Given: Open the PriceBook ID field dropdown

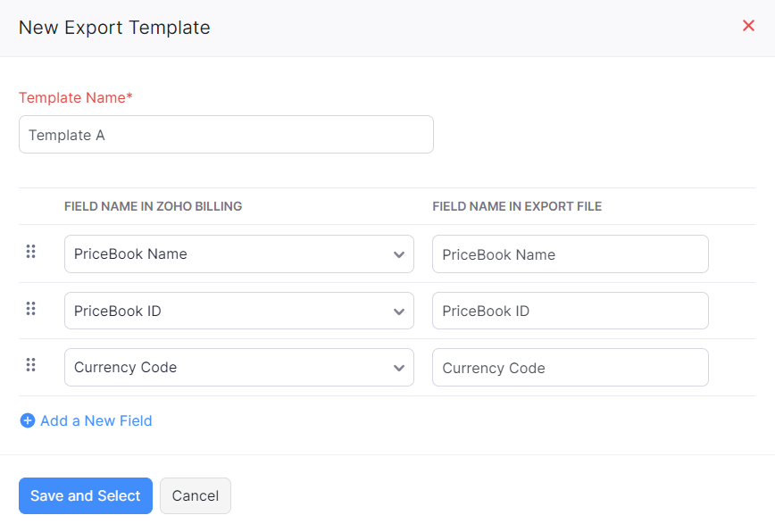Looking at the screenshot, I should [230, 312].
